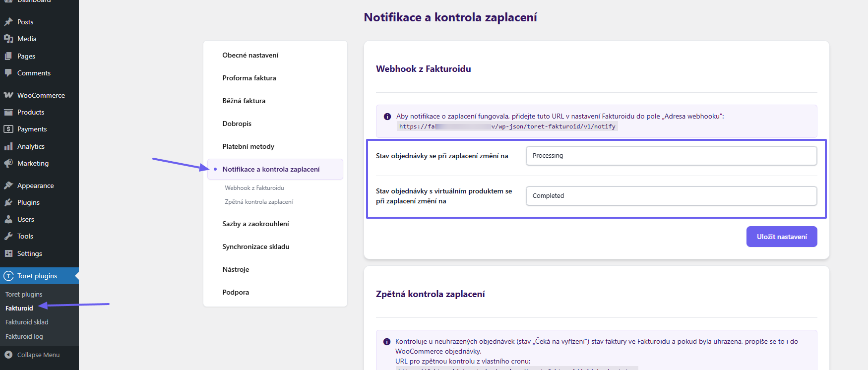Open Fakturoid sklad submenu entry
Screen dimensions: 868x370
pos(27,322)
